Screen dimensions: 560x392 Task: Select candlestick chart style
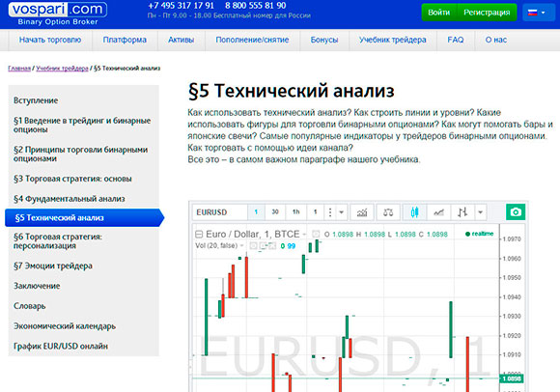[x=414, y=212]
